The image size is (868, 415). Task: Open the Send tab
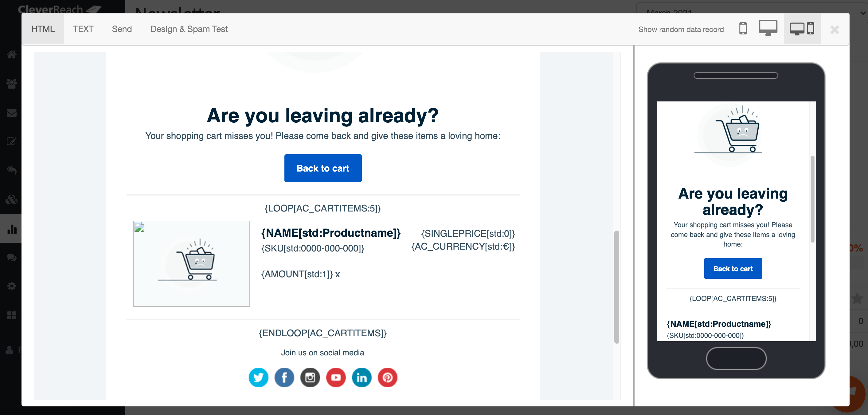122,29
